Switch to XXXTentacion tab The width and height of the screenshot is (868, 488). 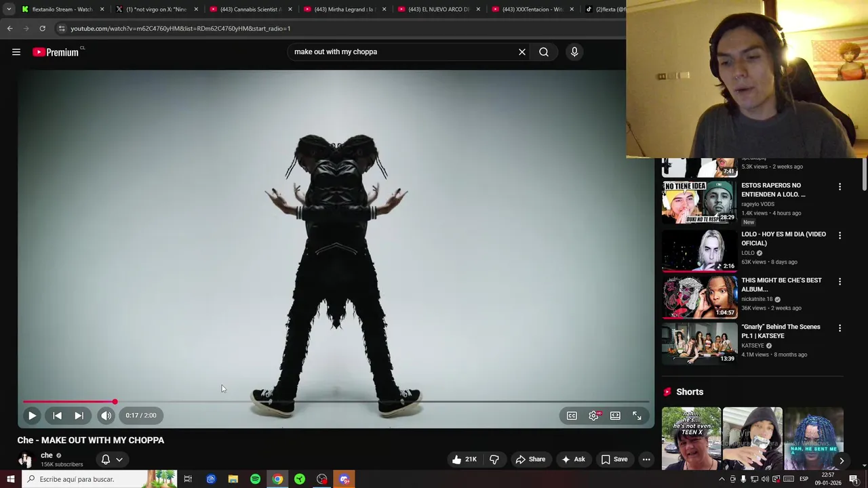point(532,9)
